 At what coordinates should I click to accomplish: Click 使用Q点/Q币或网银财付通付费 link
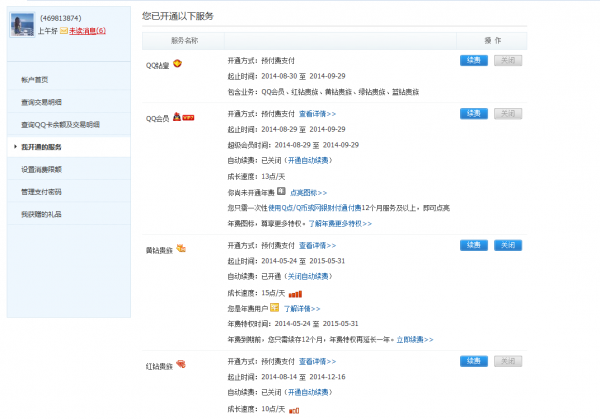pyautogui.click(x=315, y=208)
